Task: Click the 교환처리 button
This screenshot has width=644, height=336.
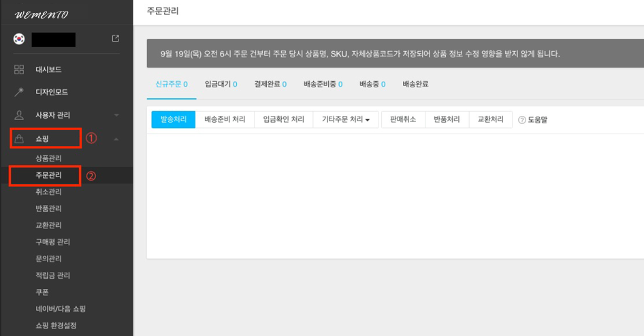Action: point(490,120)
